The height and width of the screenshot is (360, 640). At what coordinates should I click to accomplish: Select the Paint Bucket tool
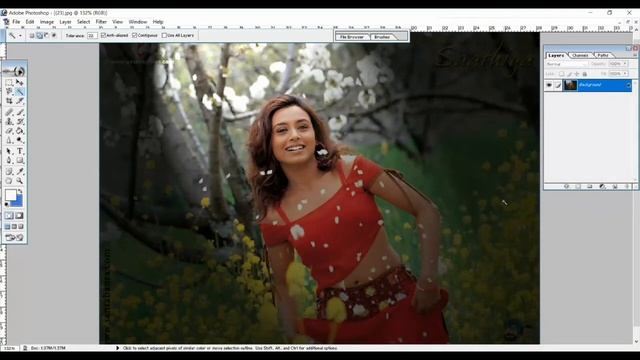pos(20,131)
